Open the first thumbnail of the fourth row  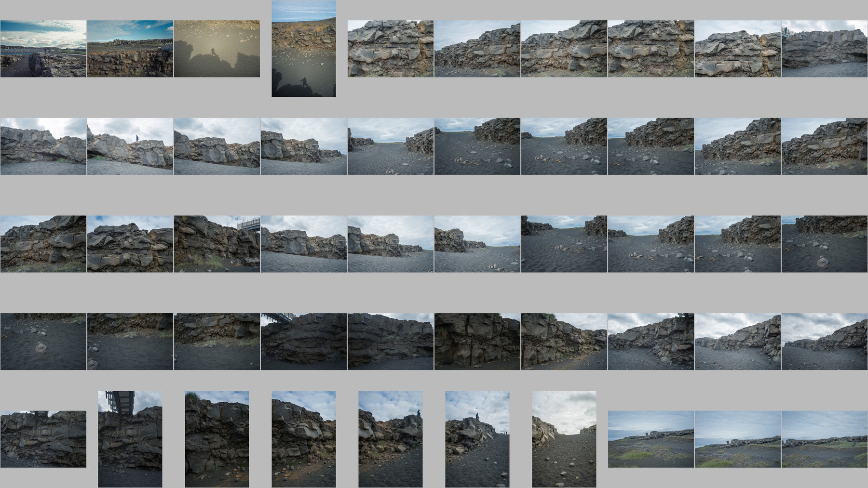click(43, 342)
